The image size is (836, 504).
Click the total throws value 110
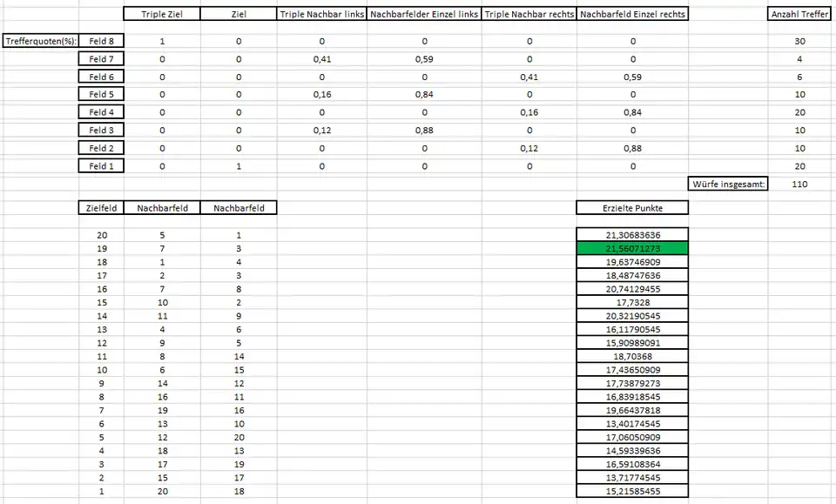[x=799, y=184]
